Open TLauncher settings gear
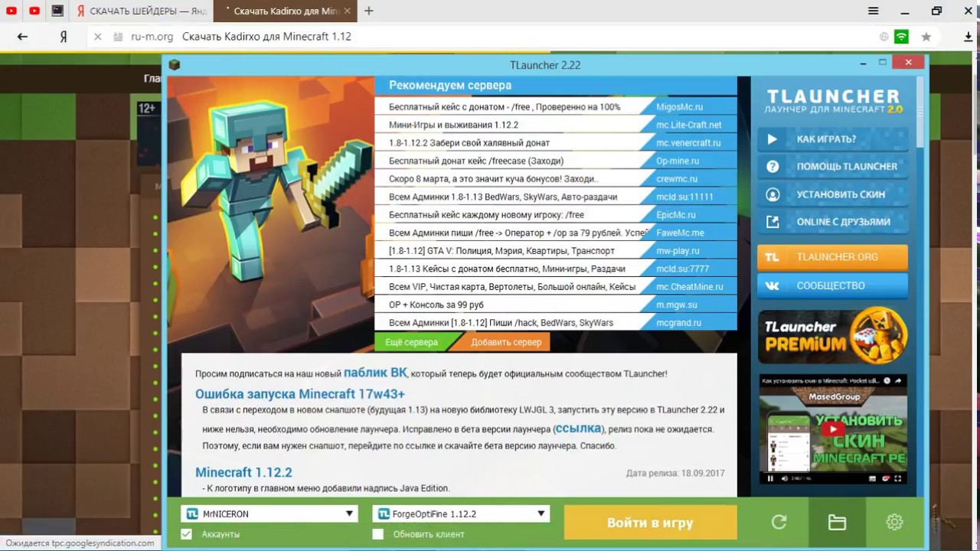Screen dimensions: 980x551 pos(894,522)
